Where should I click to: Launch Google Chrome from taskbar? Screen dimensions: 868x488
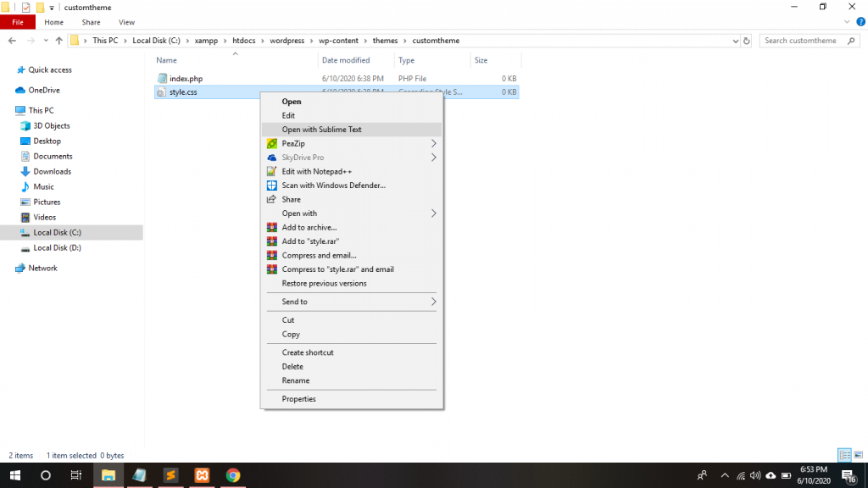(233, 475)
